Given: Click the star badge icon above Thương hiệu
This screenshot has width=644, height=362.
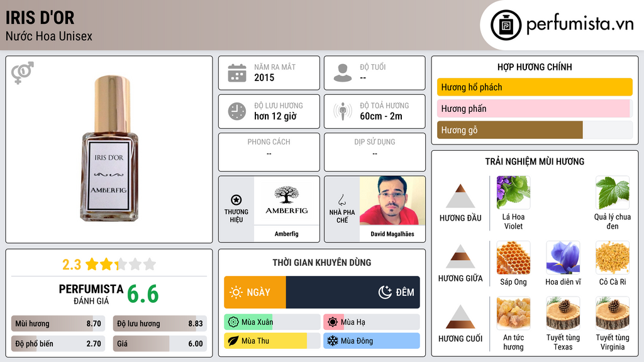Looking at the screenshot, I should pos(236,200).
